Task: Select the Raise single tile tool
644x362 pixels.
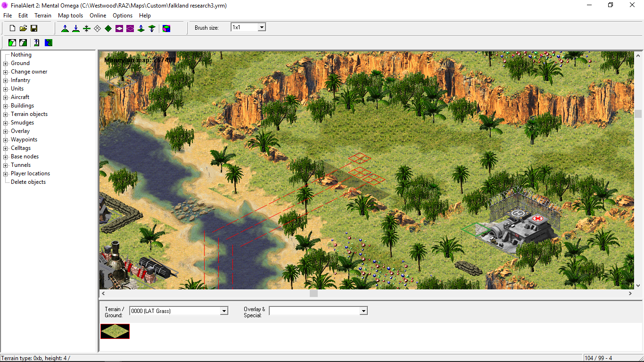Action: (141, 28)
